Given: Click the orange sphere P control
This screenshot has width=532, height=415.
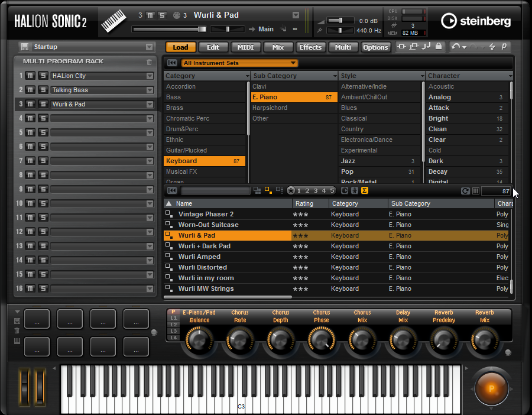Looking at the screenshot, I should [x=491, y=389].
